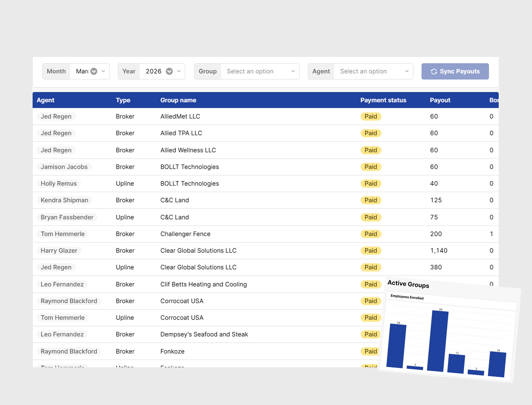Expand the Group select an option dropdown
This screenshot has width=532, height=405.
click(x=260, y=71)
